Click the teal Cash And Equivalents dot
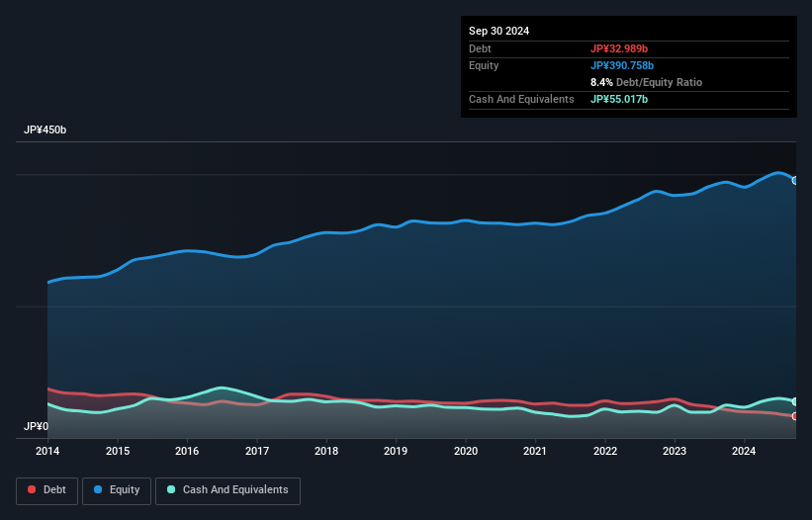 click(171, 489)
